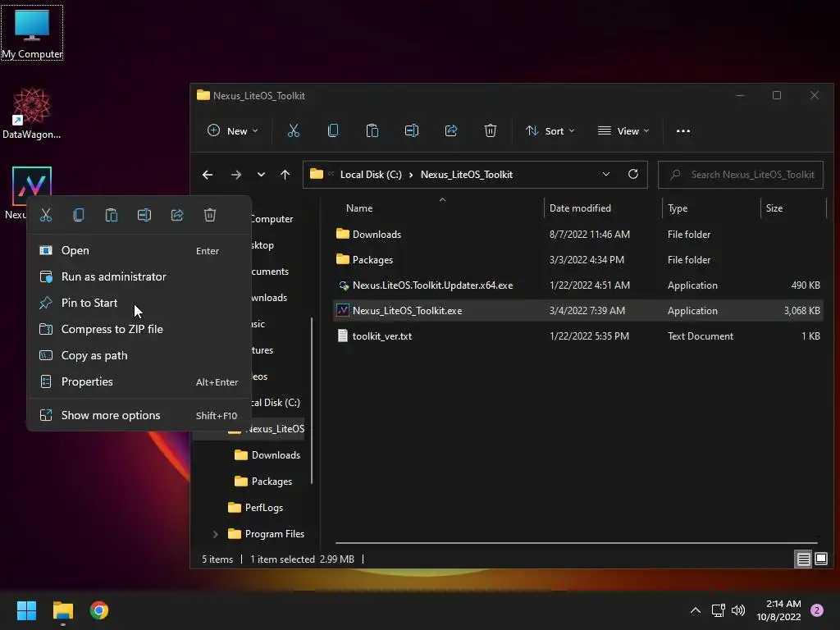This screenshot has width=840, height=630.
Task: Click the navigation pane vertical scrollbar
Action: click(311, 400)
